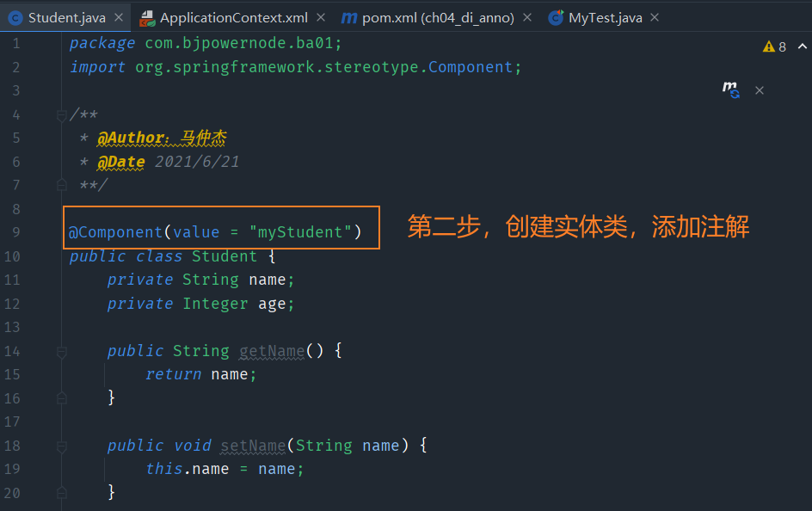812x511 pixels.
Task: Click the fold end marker at line 7
Action: [x=62, y=185]
